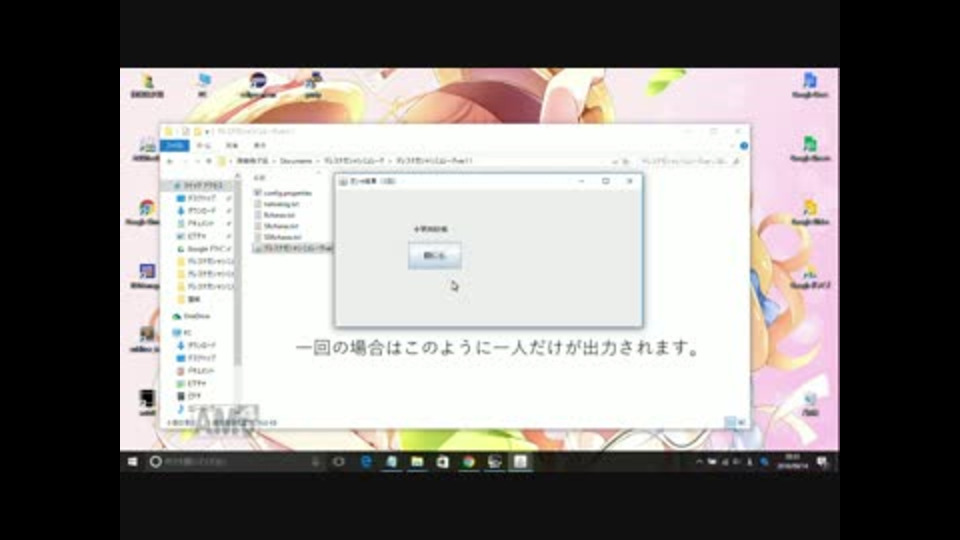
Task: Select the PC node in the navigation pane
Action: click(x=182, y=332)
